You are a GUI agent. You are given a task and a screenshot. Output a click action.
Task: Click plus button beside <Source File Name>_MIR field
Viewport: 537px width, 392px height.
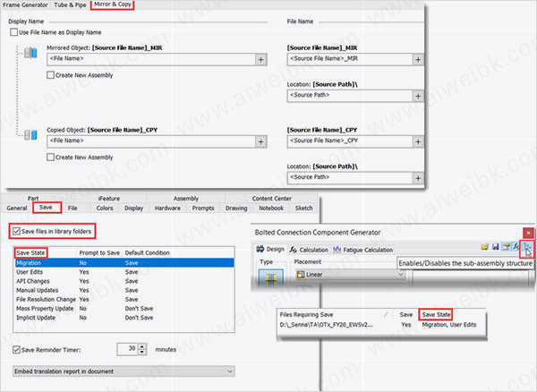pos(418,60)
